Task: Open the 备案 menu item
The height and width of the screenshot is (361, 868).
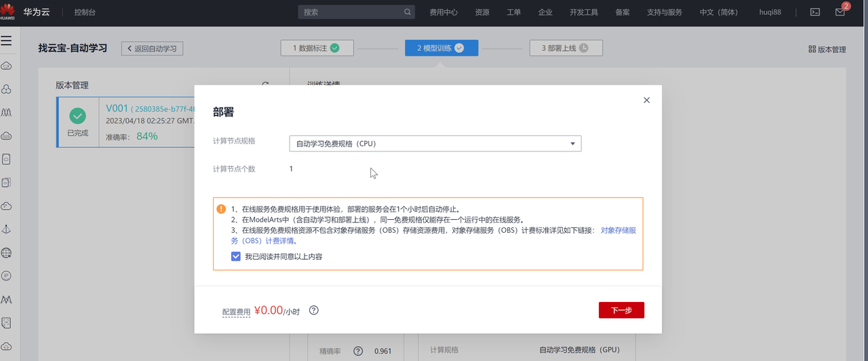Action: [x=623, y=12]
